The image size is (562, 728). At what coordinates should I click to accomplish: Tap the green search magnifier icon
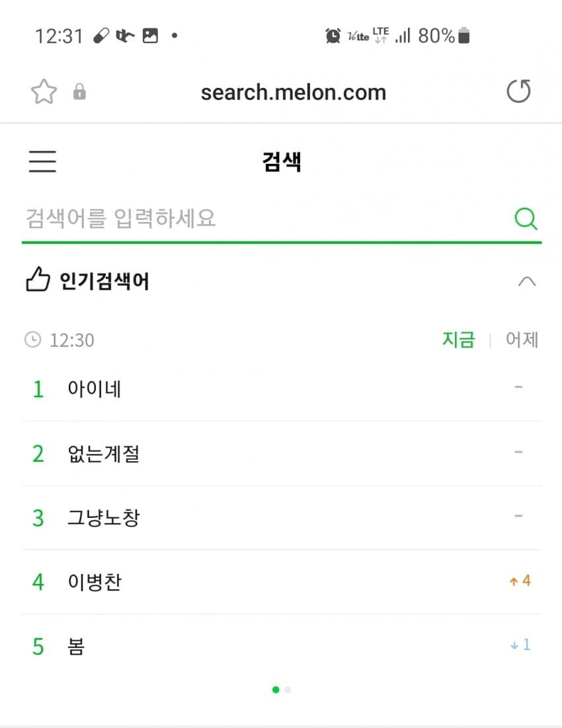(526, 218)
